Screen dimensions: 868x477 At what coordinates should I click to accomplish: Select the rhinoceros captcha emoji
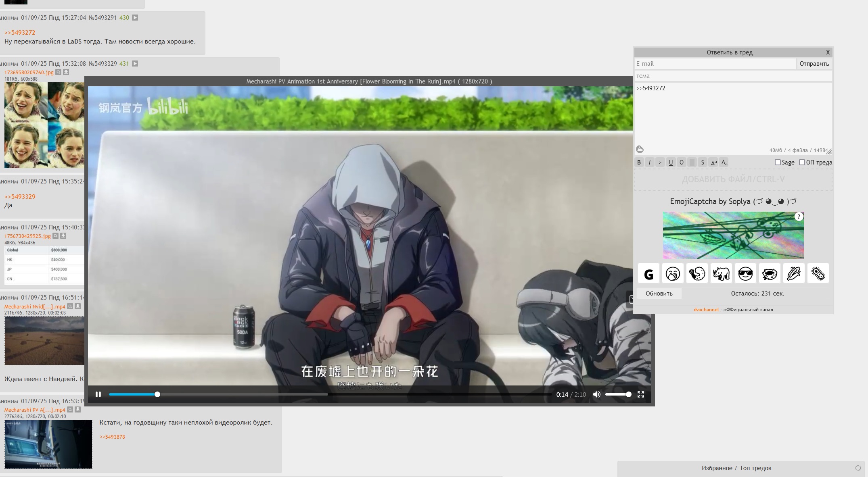coord(721,274)
